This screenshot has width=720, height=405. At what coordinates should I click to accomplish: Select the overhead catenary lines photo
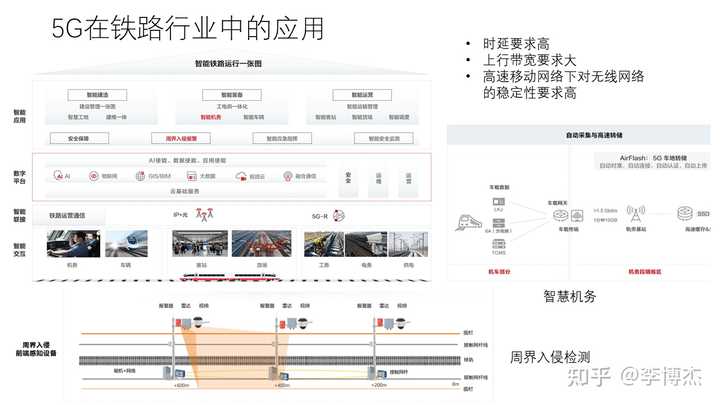[x=408, y=244]
